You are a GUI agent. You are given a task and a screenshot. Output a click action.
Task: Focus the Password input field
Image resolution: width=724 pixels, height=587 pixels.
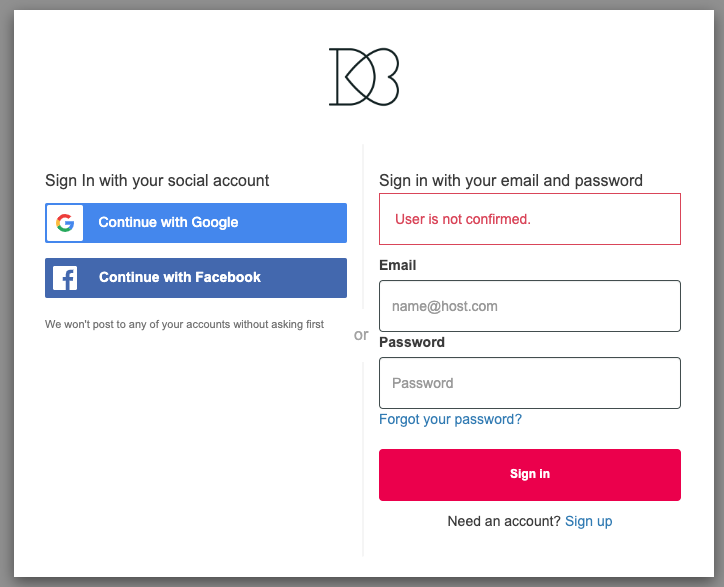pyautogui.click(x=529, y=383)
